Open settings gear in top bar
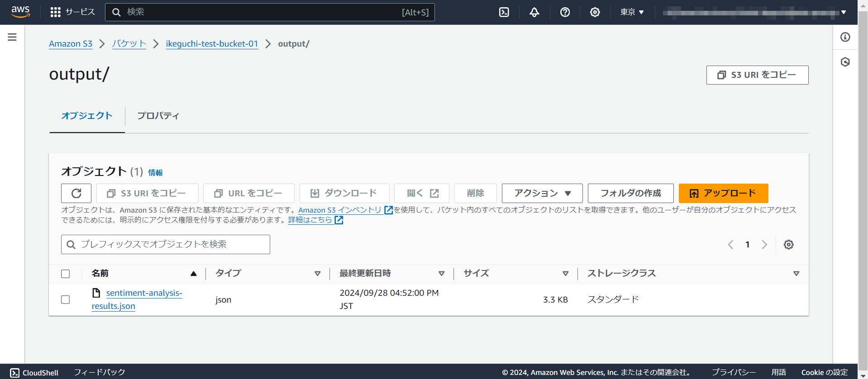 pyautogui.click(x=595, y=12)
